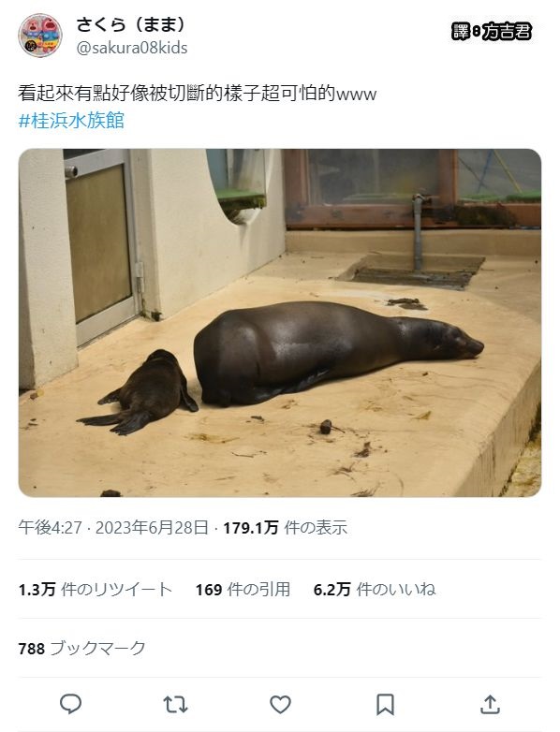
Task: Click the 譯:方吉君 watermark label
Action: [492, 32]
